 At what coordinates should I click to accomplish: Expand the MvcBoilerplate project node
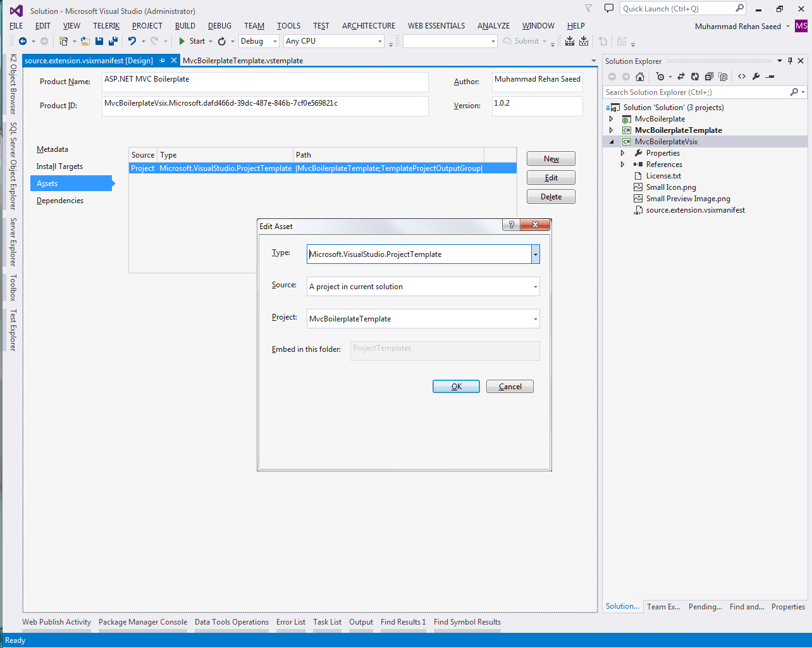click(611, 118)
